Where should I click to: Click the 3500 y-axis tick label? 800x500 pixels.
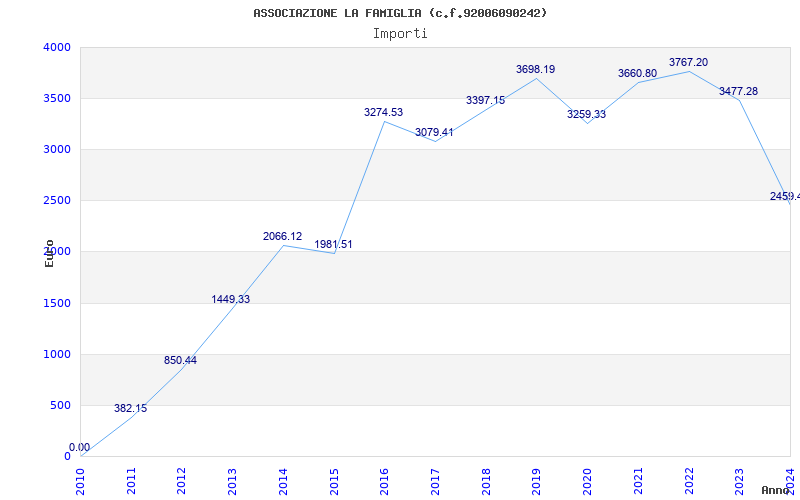57,98
